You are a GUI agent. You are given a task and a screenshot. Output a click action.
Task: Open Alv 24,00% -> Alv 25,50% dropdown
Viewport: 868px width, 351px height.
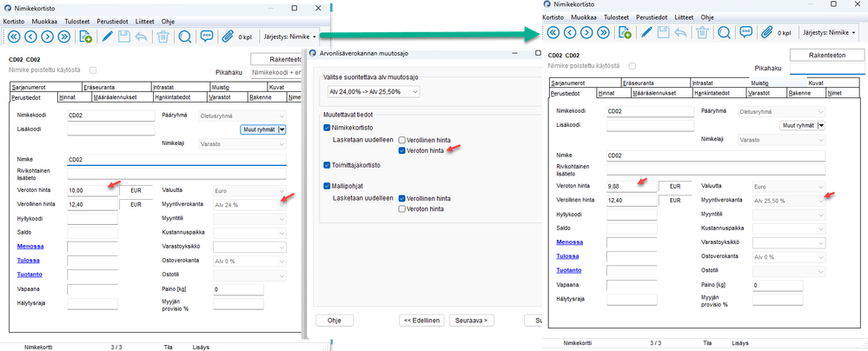click(372, 91)
